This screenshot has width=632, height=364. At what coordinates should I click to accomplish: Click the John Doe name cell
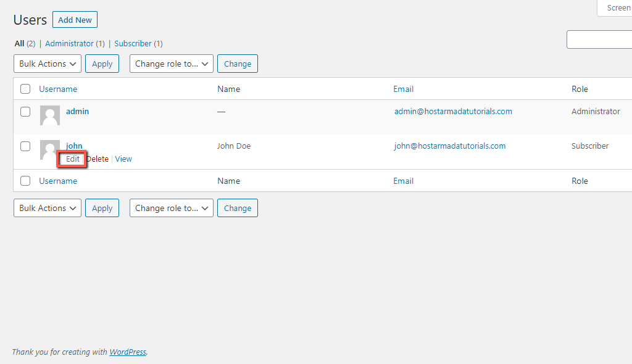(x=234, y=146)
